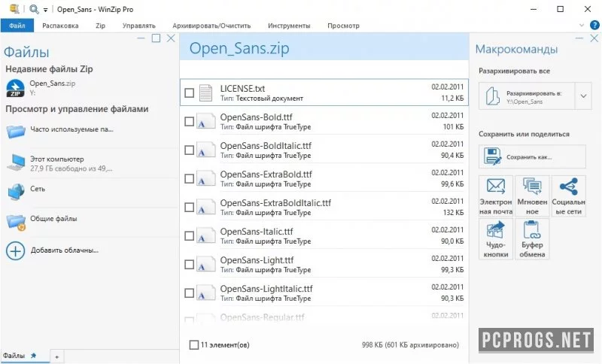Click the OpenSans-BoldItalic.ttf font file icon
This screenshot has height=364, width=602.
click(206, 150)
